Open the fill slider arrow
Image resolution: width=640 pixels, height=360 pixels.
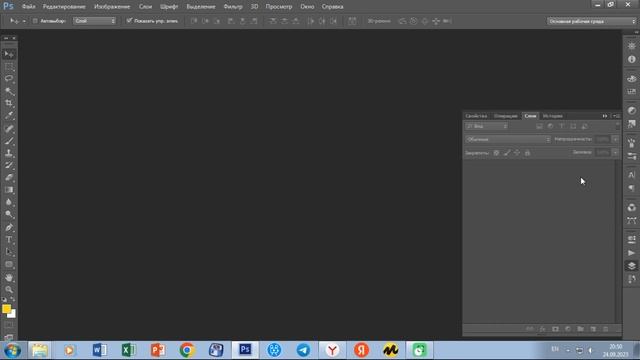click(x=615, y=153)
